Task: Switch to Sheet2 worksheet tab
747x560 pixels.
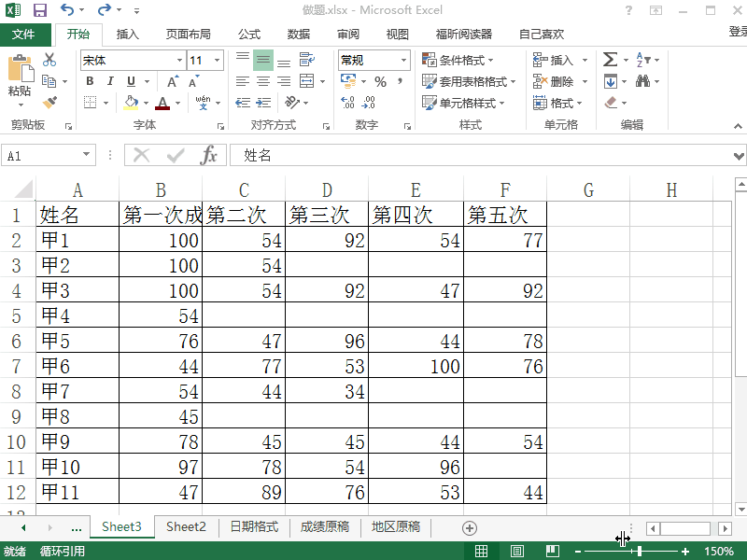Action: [186, 526]
